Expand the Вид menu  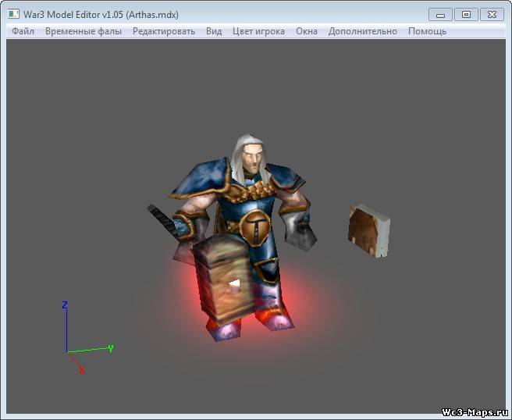(214, 31)
